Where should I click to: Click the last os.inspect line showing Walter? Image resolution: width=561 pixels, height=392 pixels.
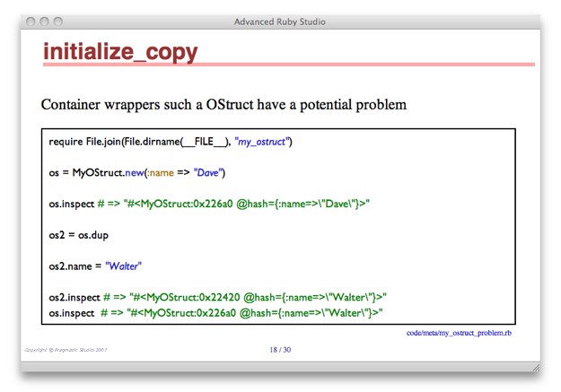pos(215,311)
